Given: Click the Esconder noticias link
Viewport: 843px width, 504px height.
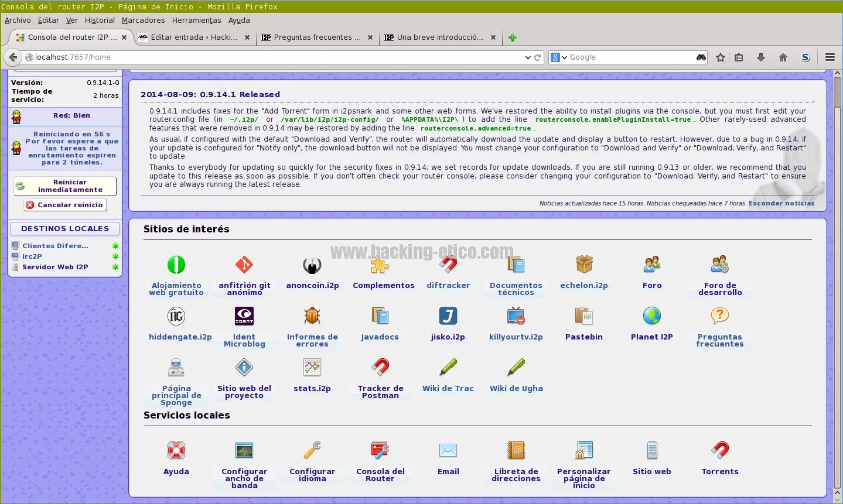Looking at the screenshot, I should [x=781, y=203].
